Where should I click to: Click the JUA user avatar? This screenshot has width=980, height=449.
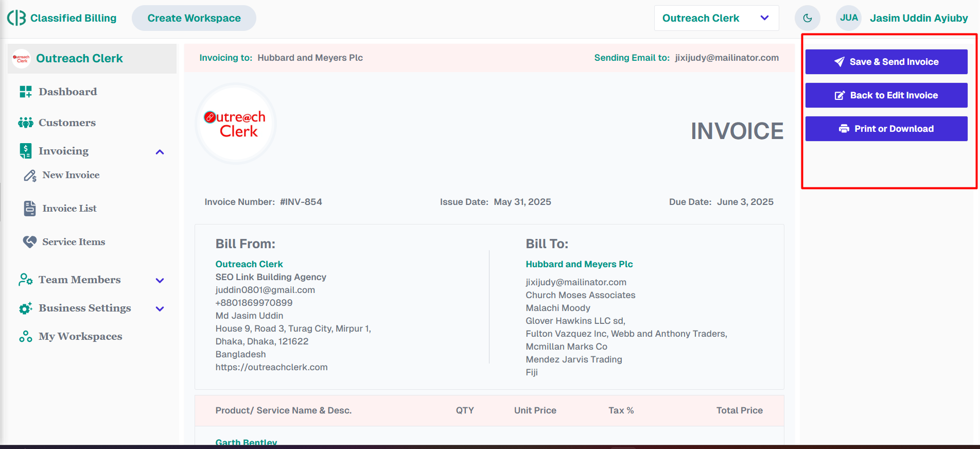(x=848, y=18)
